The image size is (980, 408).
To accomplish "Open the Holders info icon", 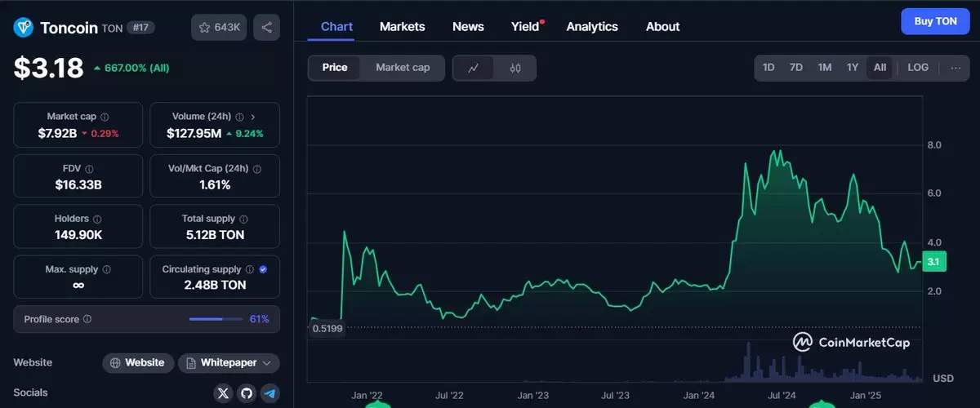I will (x=97, y=219).
